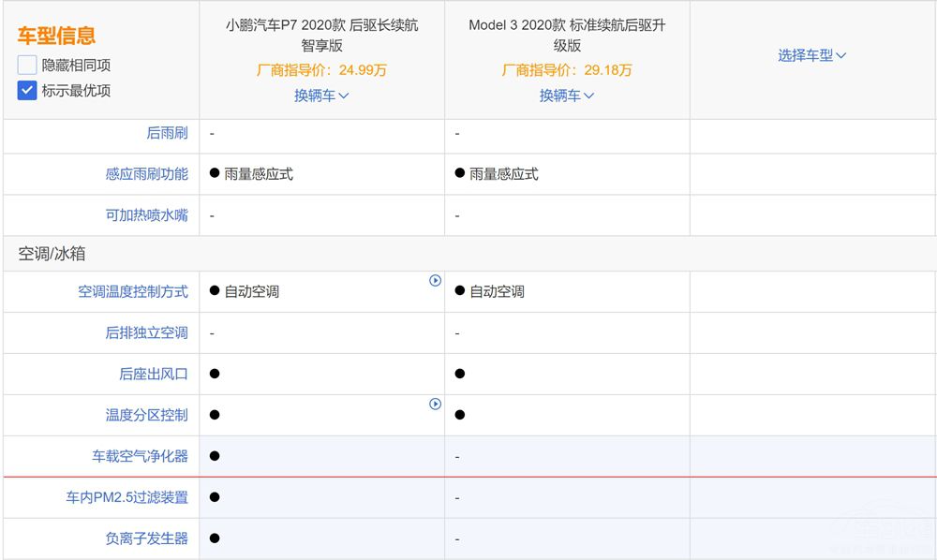This screenshot has width=937, height=560.
Task: Open 车内PM2.5过滤装置 parameter link
Action: pos(127,497)
